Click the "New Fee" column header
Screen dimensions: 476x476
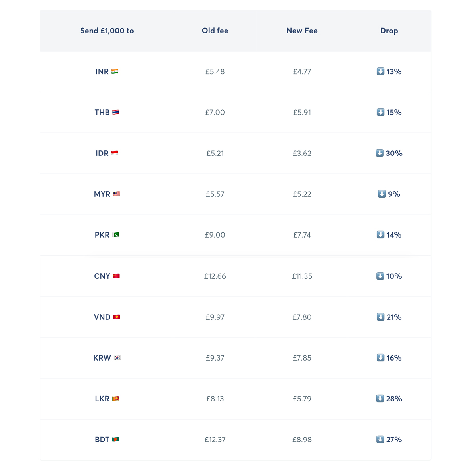302,31
